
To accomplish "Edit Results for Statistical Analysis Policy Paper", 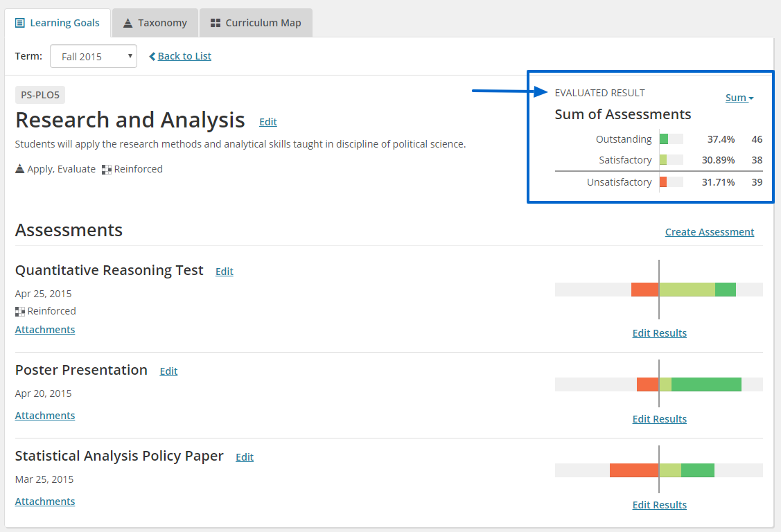I will click(660, 504).
